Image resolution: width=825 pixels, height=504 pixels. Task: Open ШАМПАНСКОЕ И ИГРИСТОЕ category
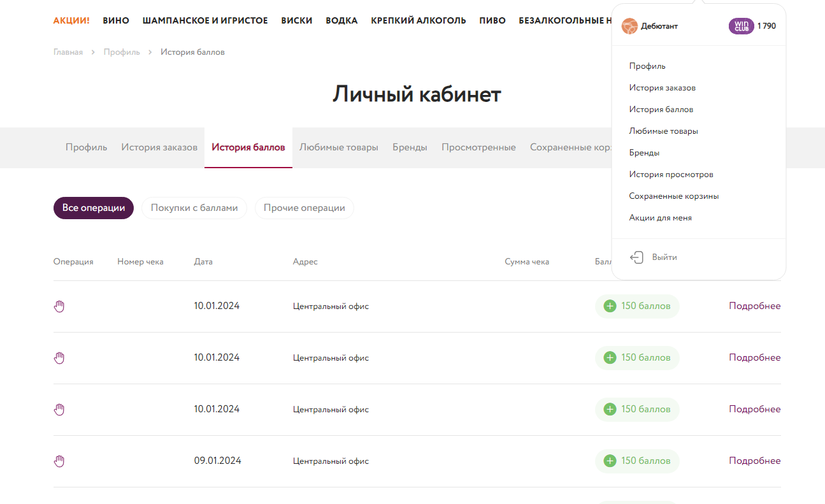[x=205, y=20]
